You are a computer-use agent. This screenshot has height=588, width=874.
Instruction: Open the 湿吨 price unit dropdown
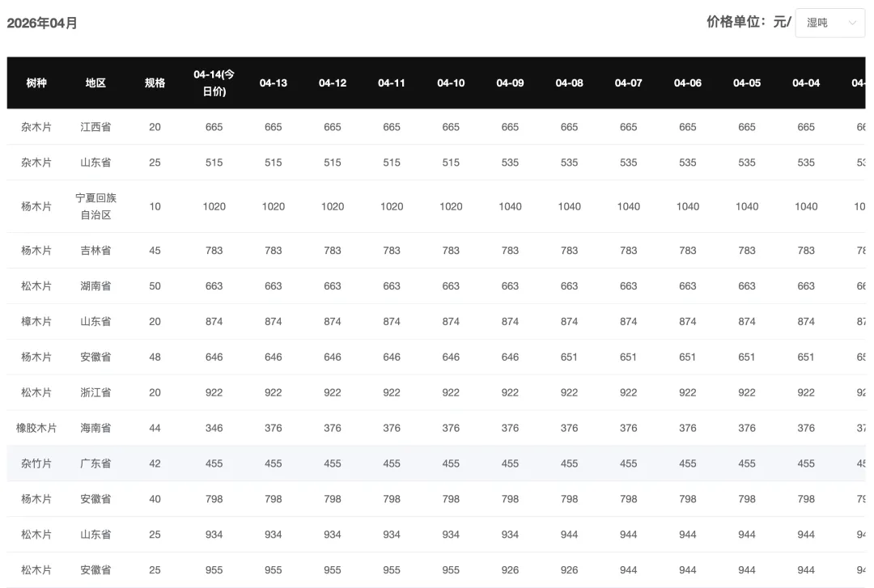(x=830, y=23)
